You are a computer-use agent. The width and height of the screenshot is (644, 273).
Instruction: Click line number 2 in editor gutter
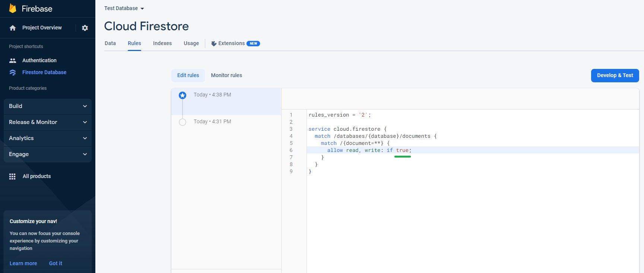click(291, 122)
